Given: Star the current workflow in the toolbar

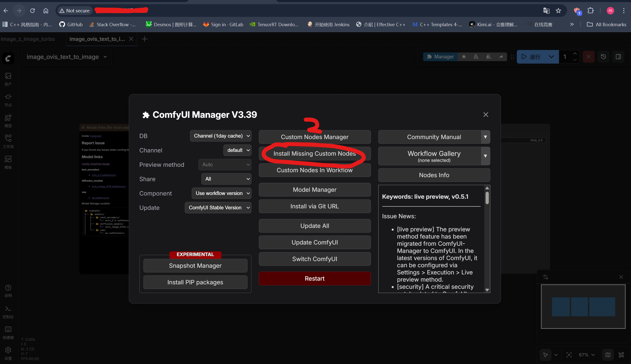Looking at the screenshot, I should (x=464, y=57).
